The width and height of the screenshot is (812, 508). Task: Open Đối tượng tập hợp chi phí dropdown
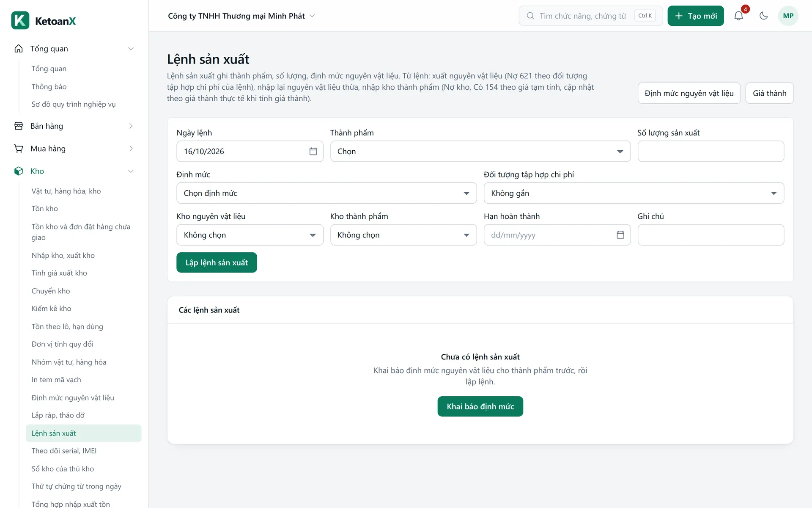click(634, 193)
